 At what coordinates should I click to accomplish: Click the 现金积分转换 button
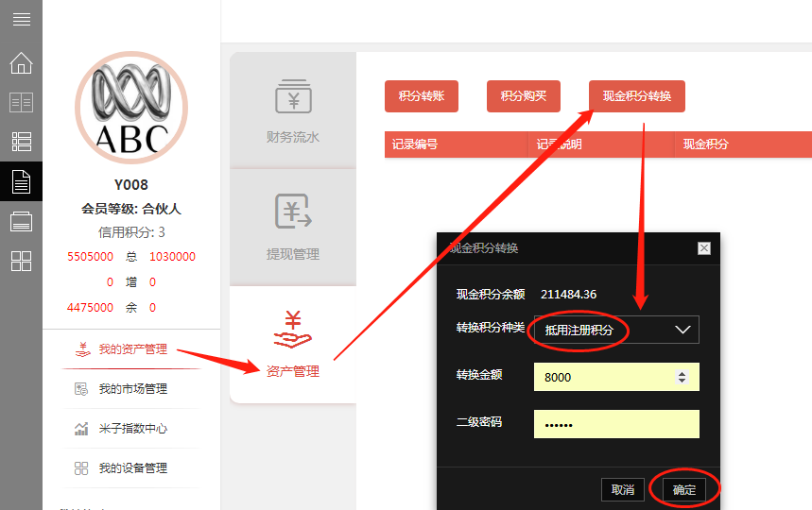click(x=637, y=96)
